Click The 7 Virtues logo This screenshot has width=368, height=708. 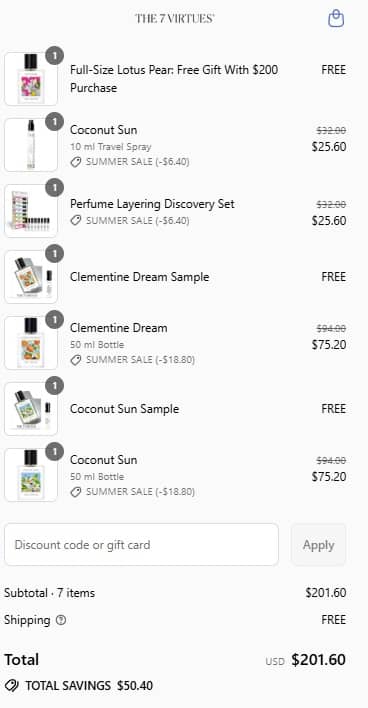tap(175, 19)
